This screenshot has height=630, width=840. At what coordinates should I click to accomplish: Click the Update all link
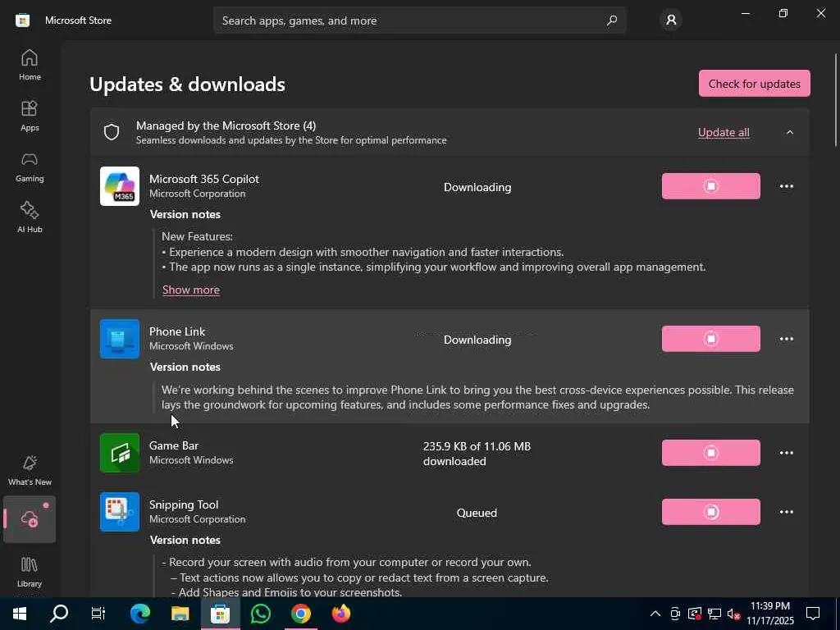coord(724,132)
